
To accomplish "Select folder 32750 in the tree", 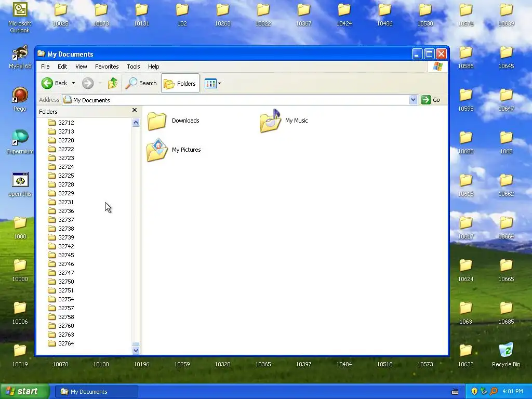I will pyautogui.click(x=61, y=281).
